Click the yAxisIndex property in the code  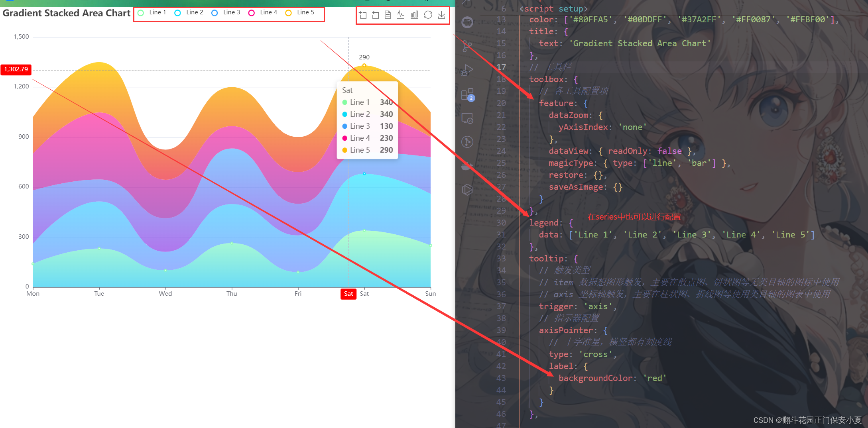coord(583,127)
